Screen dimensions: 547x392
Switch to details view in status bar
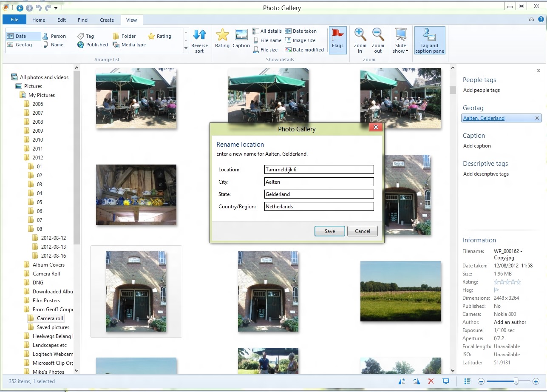coord(468,381)
